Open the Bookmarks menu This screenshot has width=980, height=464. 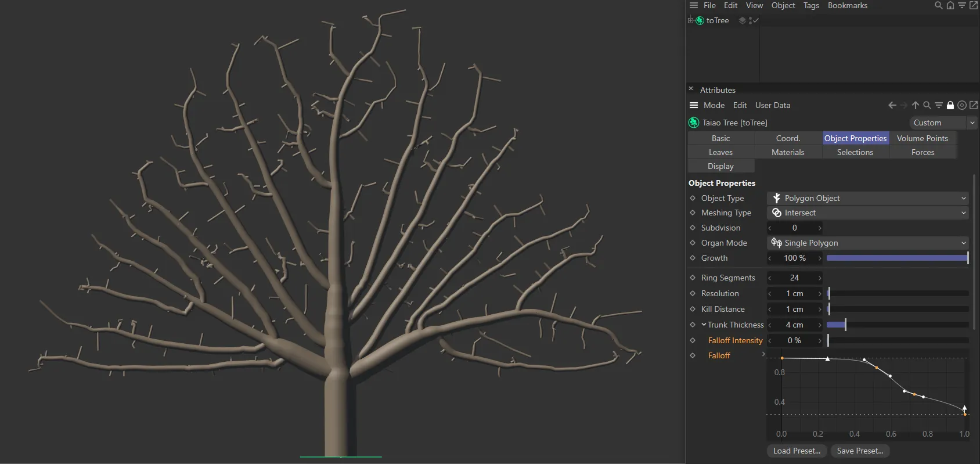tap(847, 6)
